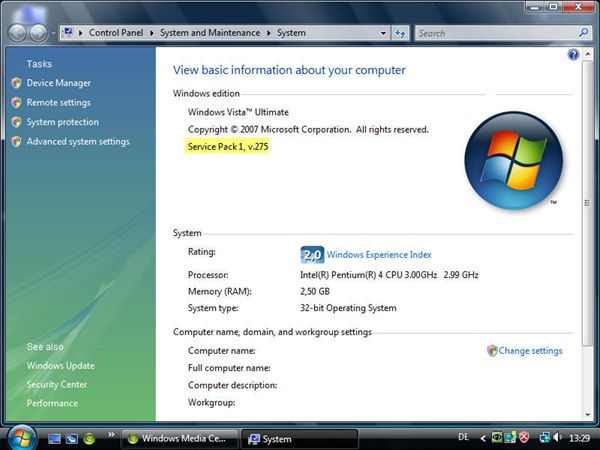Open the address bar history dropdown
This screenshot has height=450, width=600.
point(383,33)
